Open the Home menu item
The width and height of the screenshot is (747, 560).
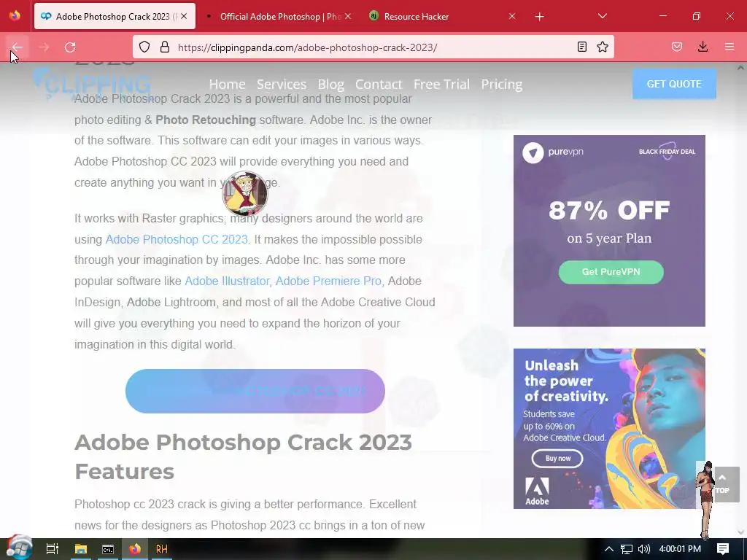228,85
